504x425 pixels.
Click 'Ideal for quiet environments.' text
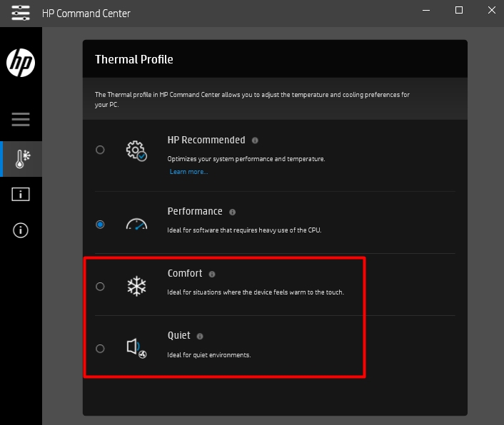click(209, 355)
